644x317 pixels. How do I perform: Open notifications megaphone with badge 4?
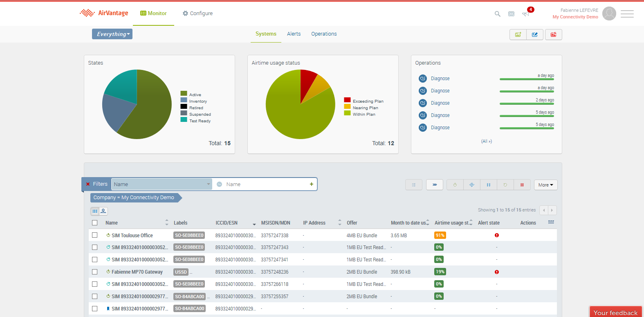click(x=526, y=14)
